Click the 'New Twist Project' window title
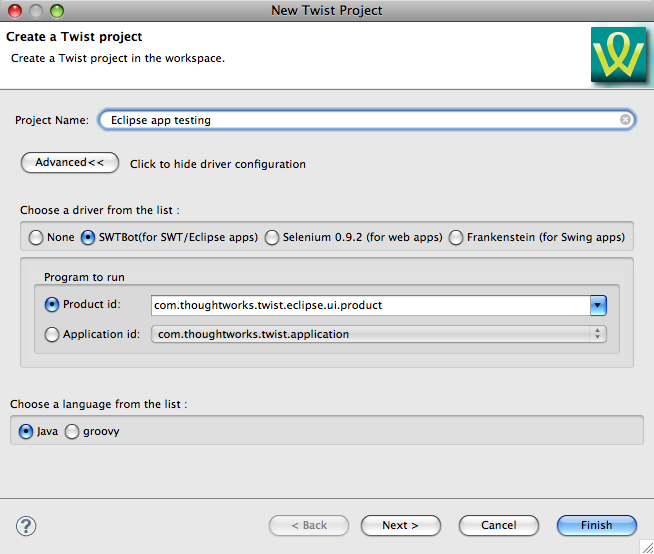This screenshot has height=554, width=654. 327,10
